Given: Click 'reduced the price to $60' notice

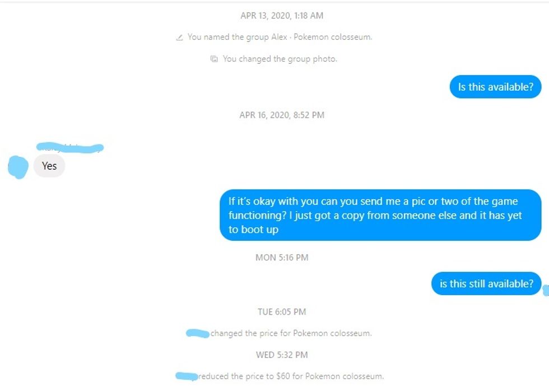Looking at the screenshot, I should [291, 376].
